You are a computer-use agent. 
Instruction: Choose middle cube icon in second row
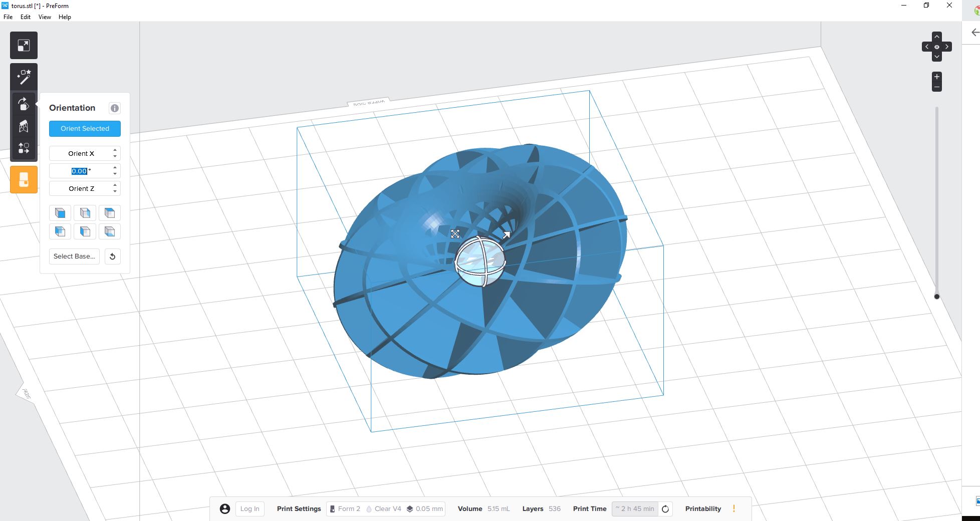[85, 231]
